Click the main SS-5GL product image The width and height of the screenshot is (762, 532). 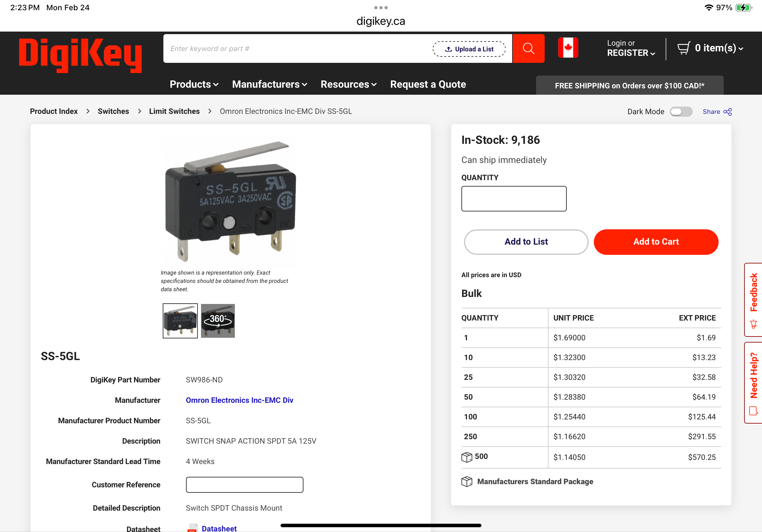tap(230, 201)
